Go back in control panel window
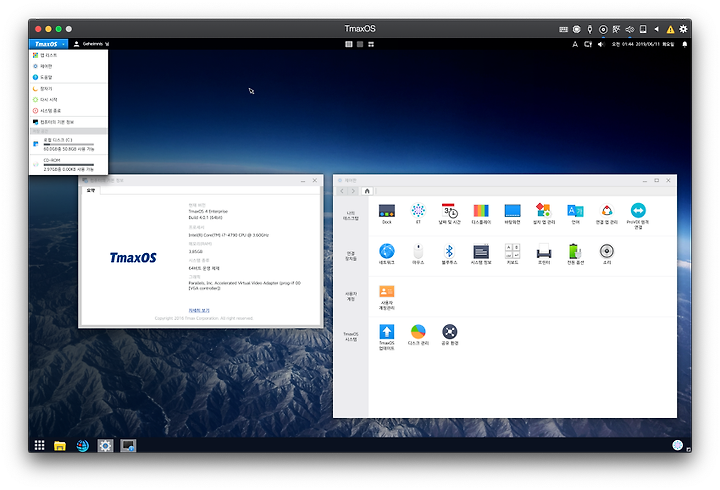720x490 pixels. (342, 191)
